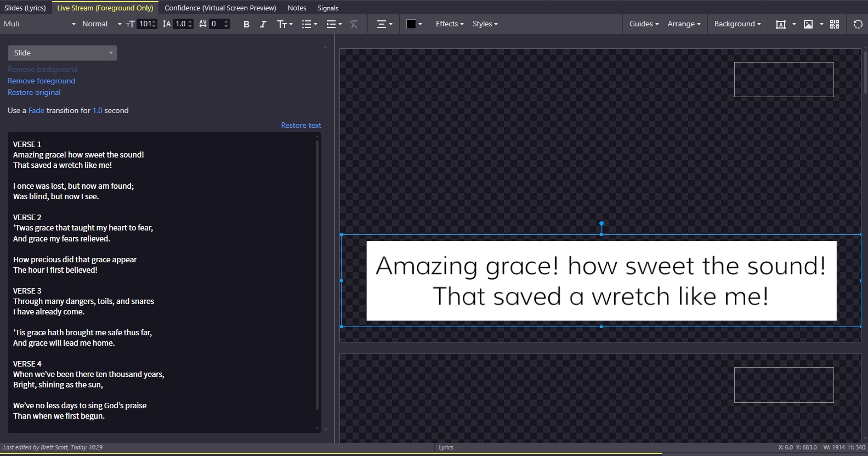The height and width of the screenshot is (456, 868).
Task: Toggle bold formatting on selected text
Action: [246, 24]
